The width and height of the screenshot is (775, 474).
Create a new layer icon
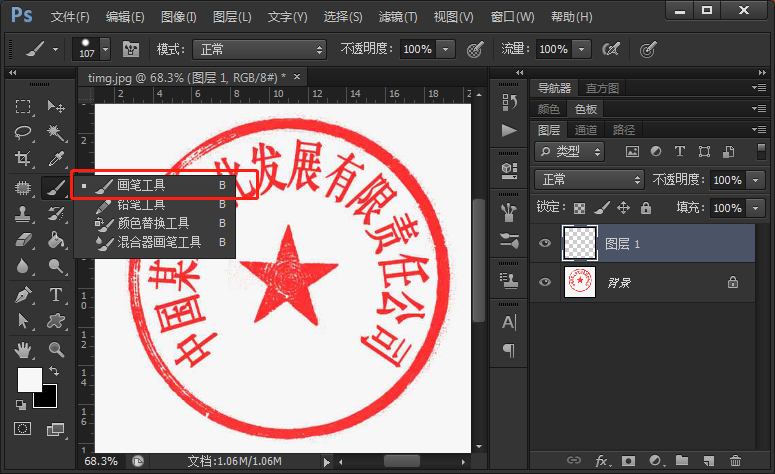tap(709, 461)
